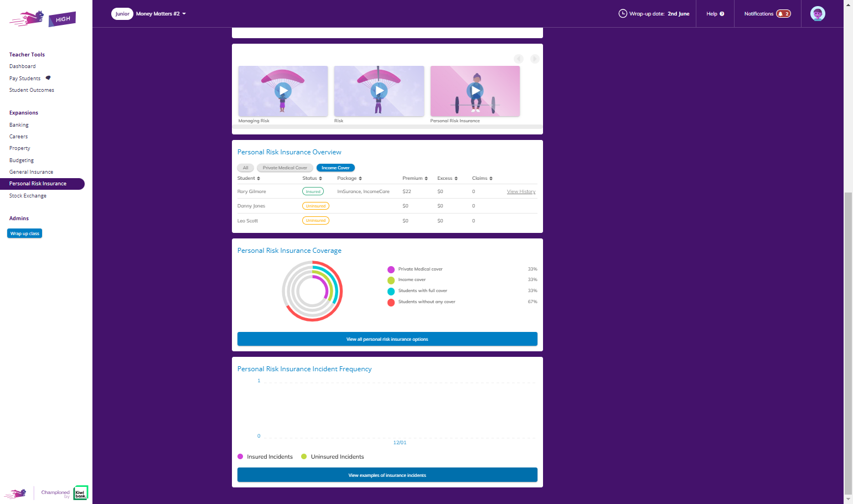Play the Risk video
Image resolution: width=853 pixels, height=504 pixels.
[x=379, y=90]
